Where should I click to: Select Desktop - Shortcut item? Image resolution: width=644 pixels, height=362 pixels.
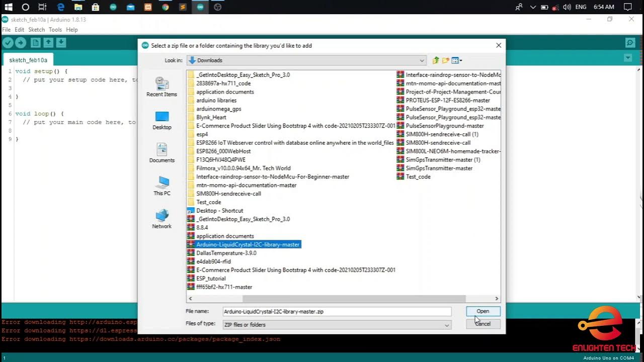215,211
